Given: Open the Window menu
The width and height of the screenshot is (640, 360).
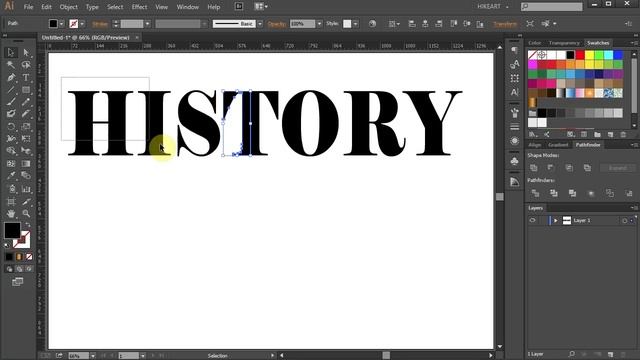Looking at the screenshot, I should (x=188, y=7).
